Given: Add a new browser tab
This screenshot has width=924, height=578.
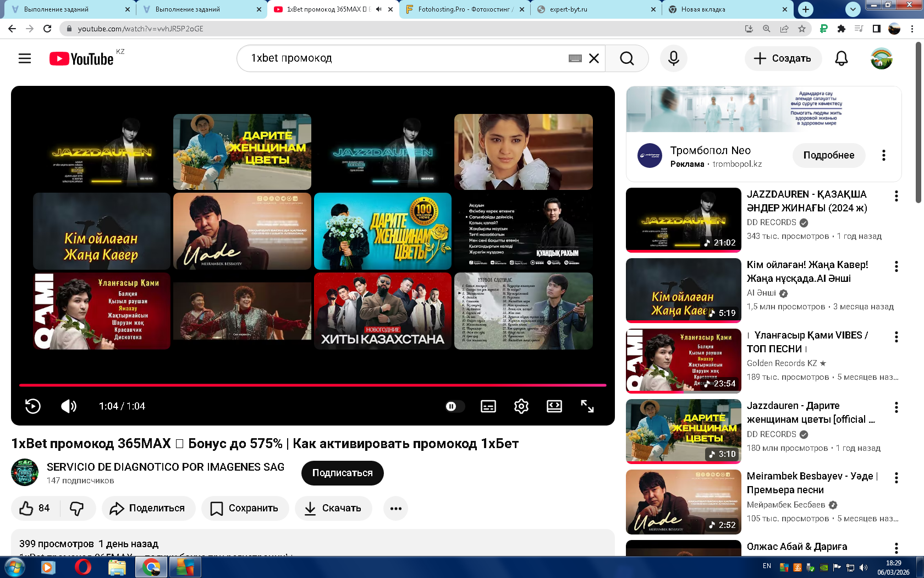Looking at the screenshot, I should pyautogui.click(x=806, y=9).
